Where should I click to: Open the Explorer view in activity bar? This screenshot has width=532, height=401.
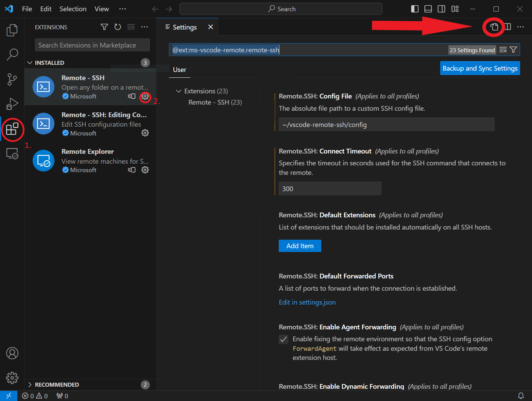(12, 30)
